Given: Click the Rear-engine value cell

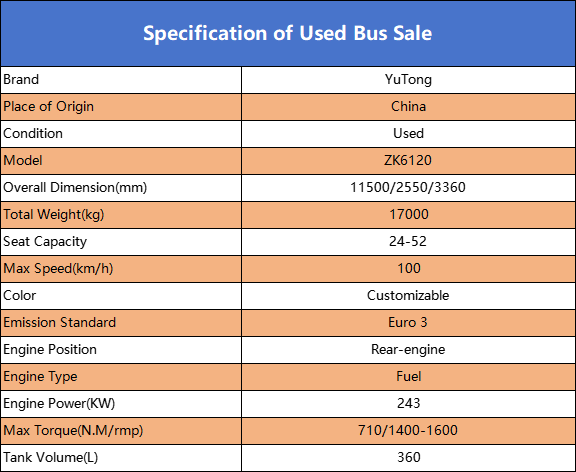Looking at the screenshot, I should (408, 350).
